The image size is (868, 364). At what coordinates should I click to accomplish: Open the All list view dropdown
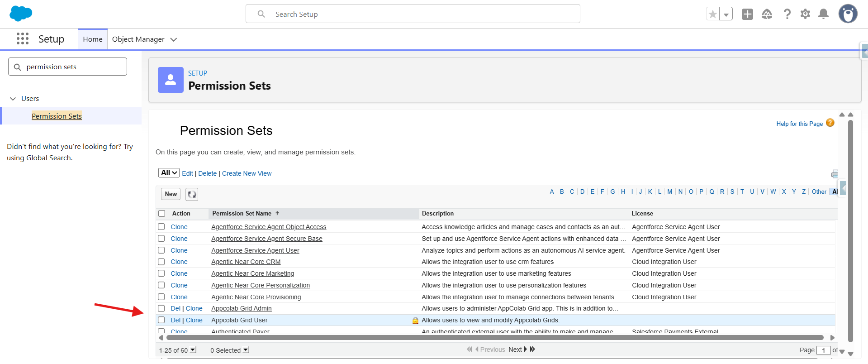point(169,173)
